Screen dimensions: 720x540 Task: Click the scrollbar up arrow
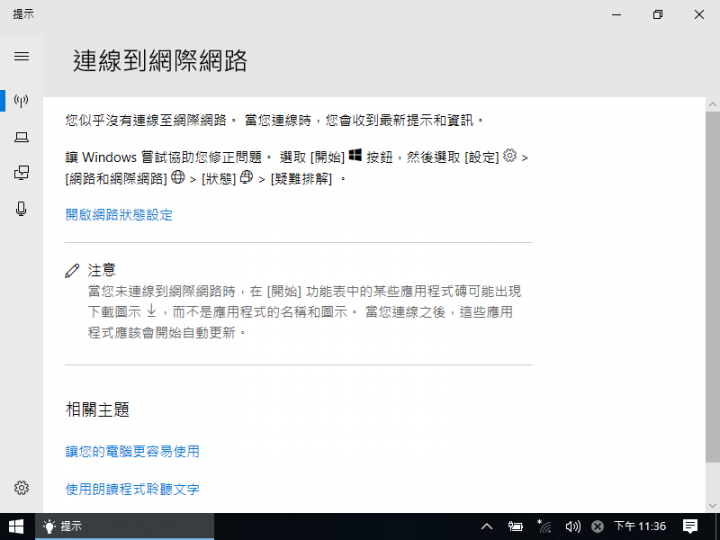click(x=713, y=104)
